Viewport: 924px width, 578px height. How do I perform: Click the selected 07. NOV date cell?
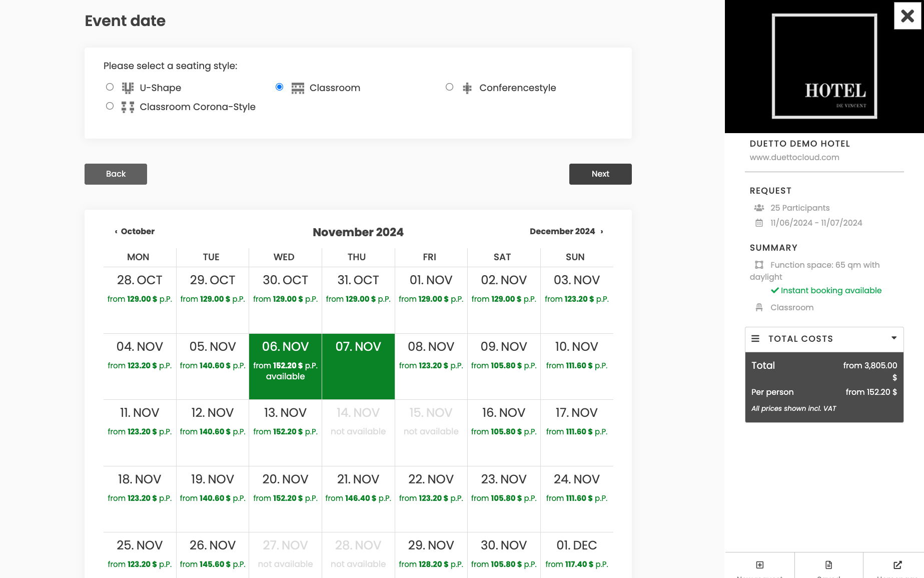coord(358,366)
